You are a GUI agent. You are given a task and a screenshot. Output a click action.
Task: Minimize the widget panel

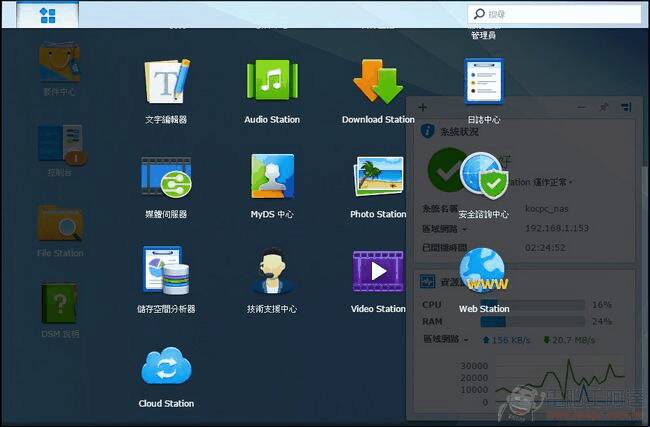[582, 107]
